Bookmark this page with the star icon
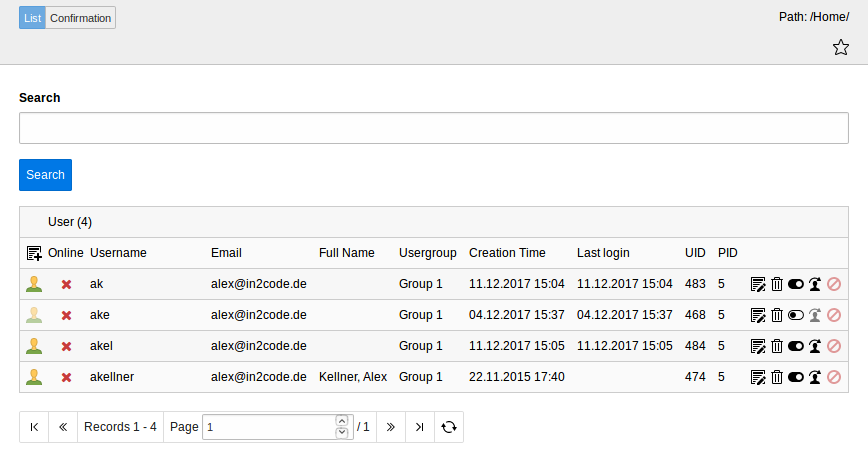 coord(841,47)
